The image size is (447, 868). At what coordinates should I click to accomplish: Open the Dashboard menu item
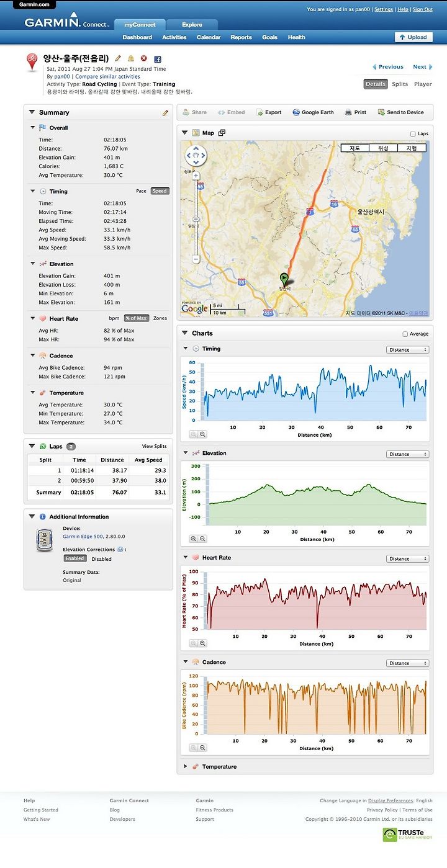click(x=137, y=37)
